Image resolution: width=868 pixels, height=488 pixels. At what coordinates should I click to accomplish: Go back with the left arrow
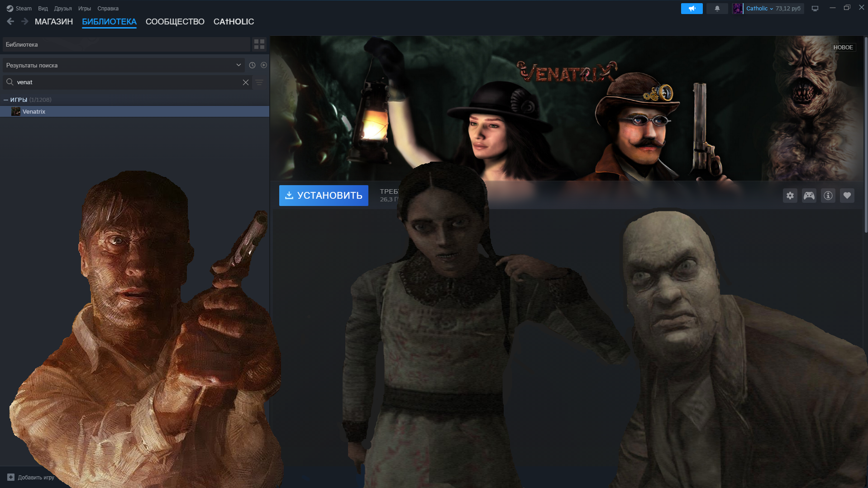coord(10,21)
